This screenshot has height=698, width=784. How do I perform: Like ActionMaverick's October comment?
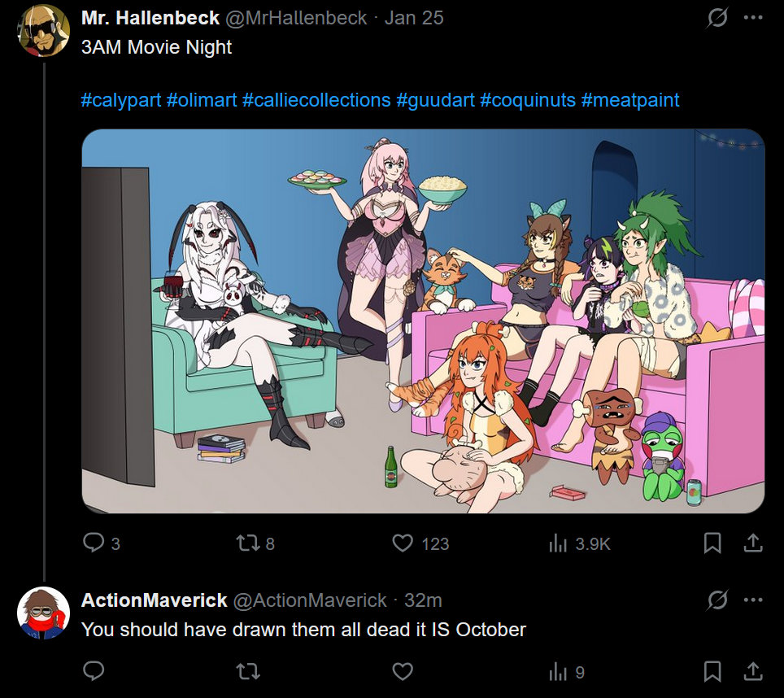403,671
